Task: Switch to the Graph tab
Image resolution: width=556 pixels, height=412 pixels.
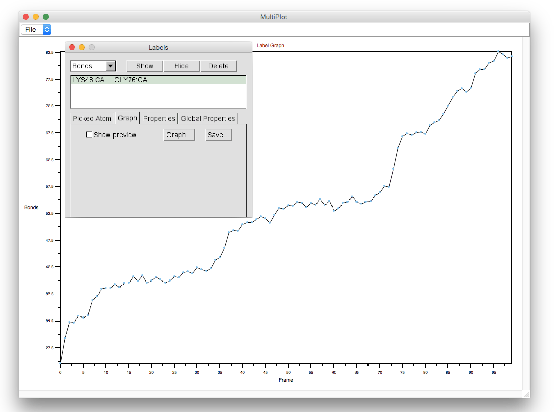Action: click(x=127, y=118)
